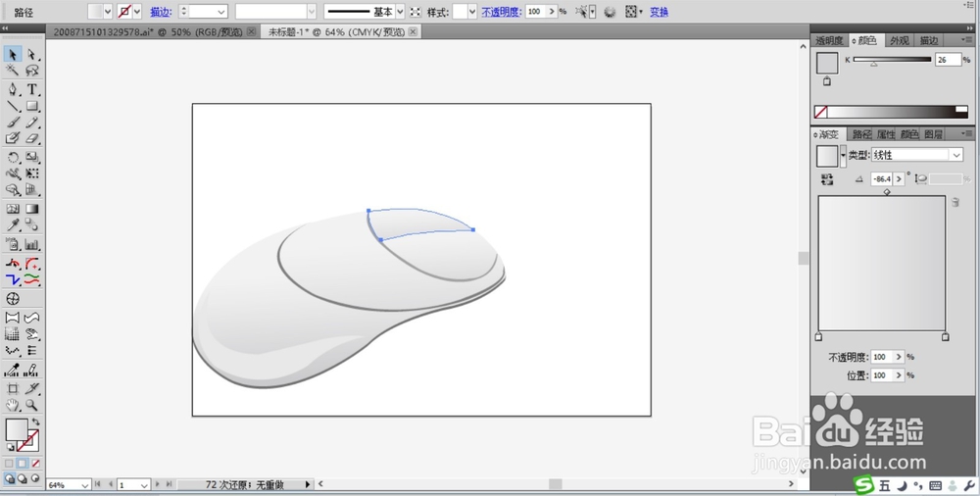
Task: Select the Line Segment tool
Action: [x=13, y=106]
